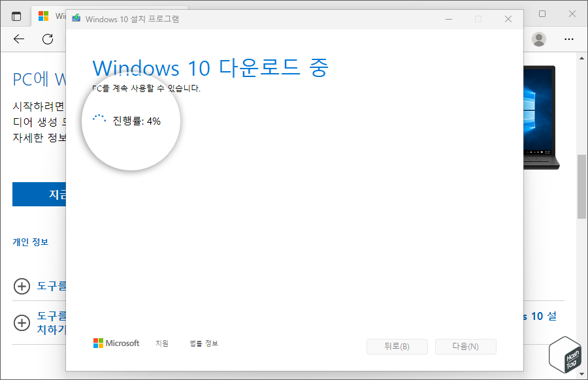Close the Windows 10 setup window
The image size is (588, 380).
[x=508, y=19]
